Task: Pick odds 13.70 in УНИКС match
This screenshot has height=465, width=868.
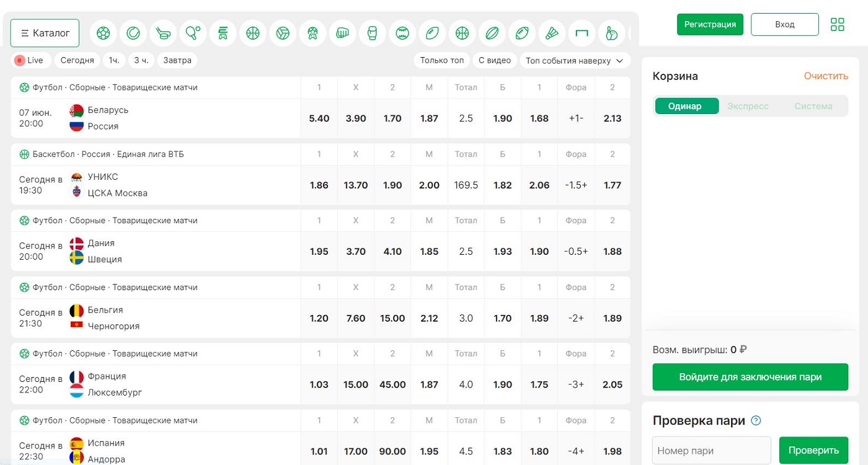Action: tap(356, 185)
